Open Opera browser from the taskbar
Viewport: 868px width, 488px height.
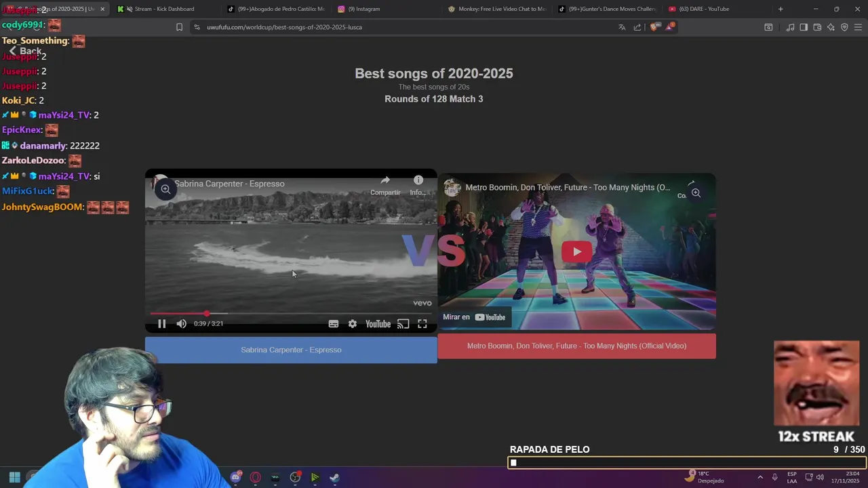(x=256, y=477)
